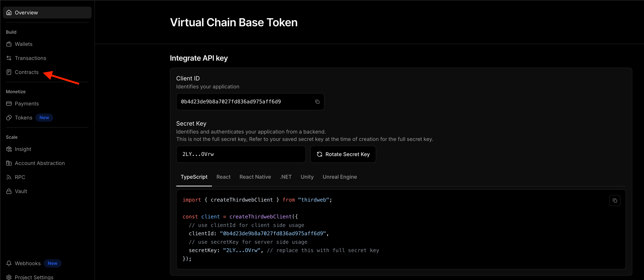Open the Project Settings gear icon
Screen dimensions: 644x280
click(x=9, y=277)
